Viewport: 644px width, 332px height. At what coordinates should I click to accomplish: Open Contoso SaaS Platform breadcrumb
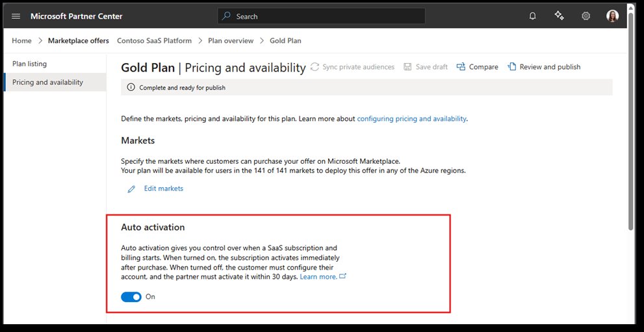(x=155, y=41)
